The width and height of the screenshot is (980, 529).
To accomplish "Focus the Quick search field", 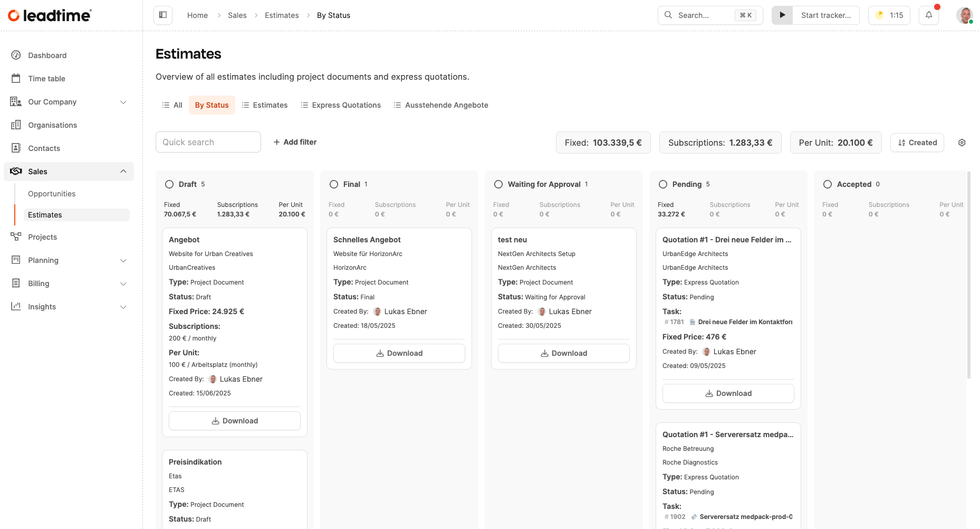I will point(208,142).
